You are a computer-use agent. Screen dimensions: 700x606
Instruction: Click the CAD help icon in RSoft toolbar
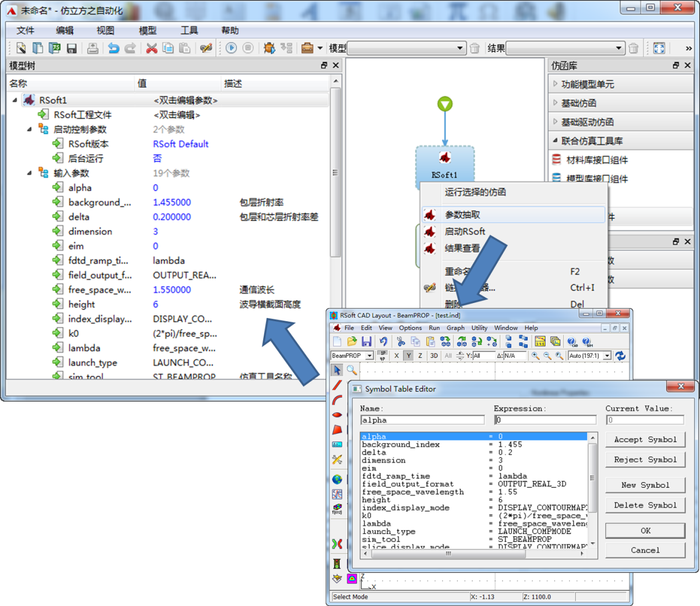pyautogui.click(x=572, y=342)
